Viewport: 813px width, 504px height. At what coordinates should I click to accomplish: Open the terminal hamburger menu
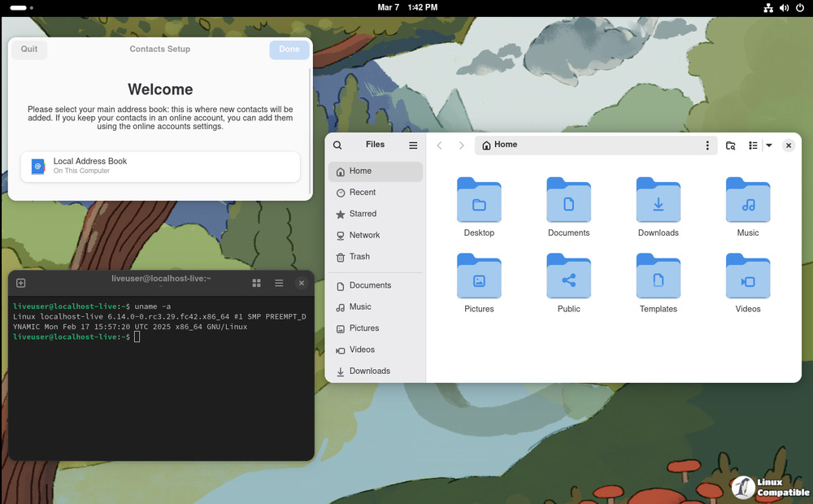(279, 283)
